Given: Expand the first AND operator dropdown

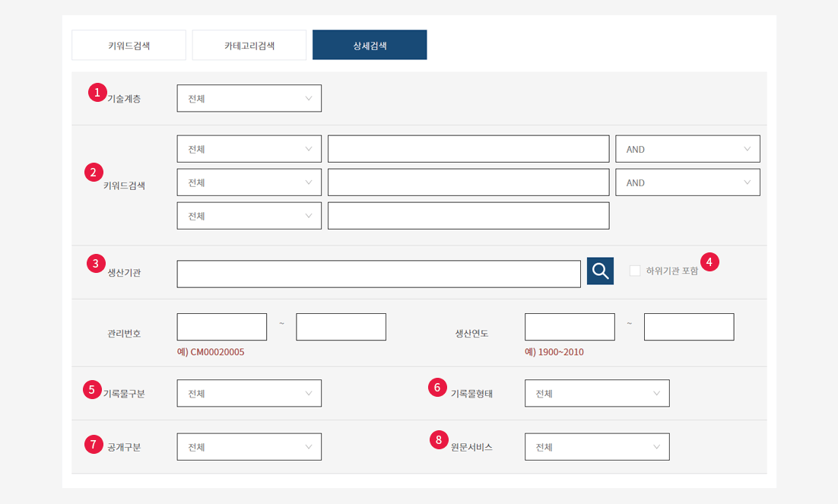Looking at the screenshot, I should click(x=687, y=149).
